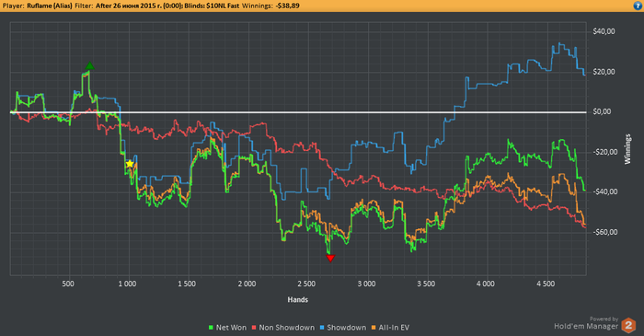
Task: Click the green Net Won color swatch
Action: tap(211, 328)
